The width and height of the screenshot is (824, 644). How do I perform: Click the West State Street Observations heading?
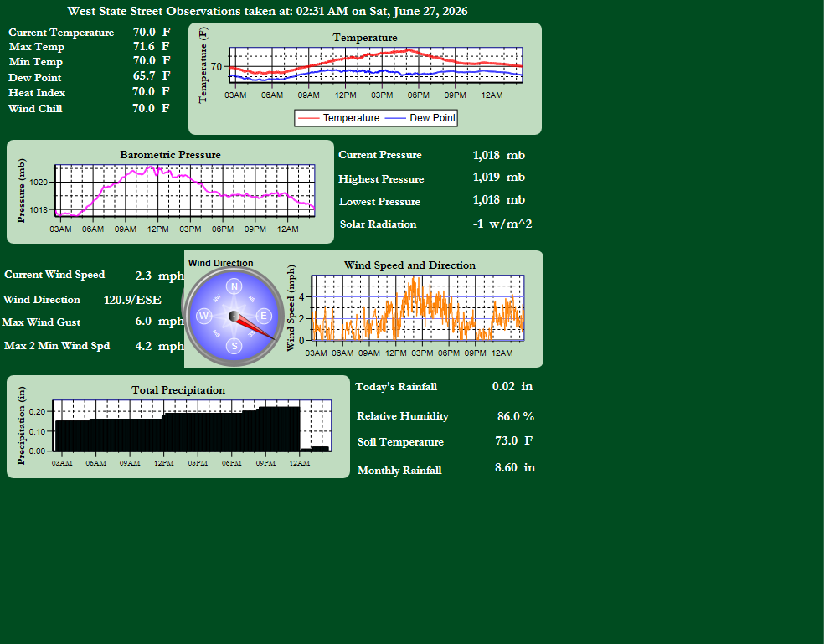267,11
